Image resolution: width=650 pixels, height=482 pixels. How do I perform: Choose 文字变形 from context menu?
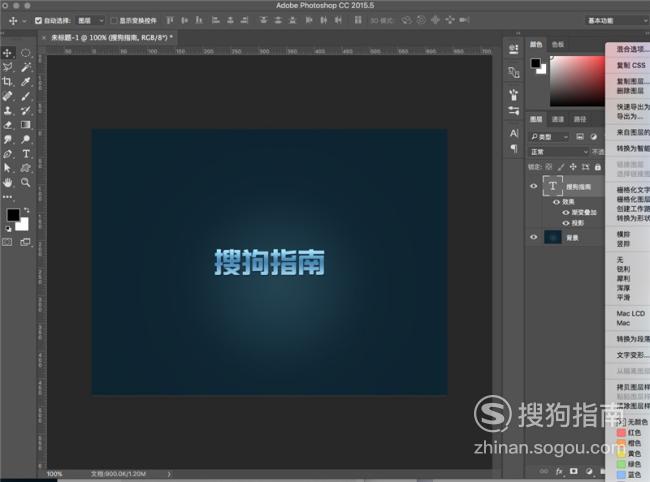point(633,355)
